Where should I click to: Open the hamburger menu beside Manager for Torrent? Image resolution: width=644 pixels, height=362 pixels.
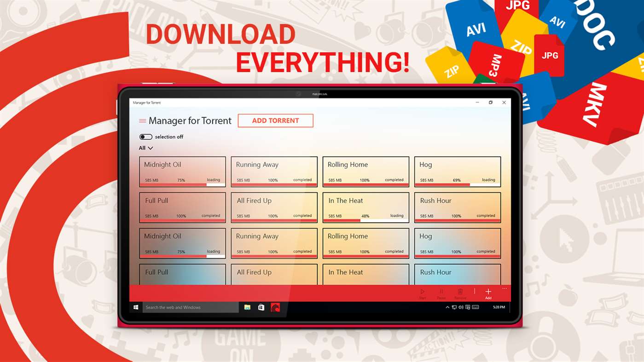(142, 121)
